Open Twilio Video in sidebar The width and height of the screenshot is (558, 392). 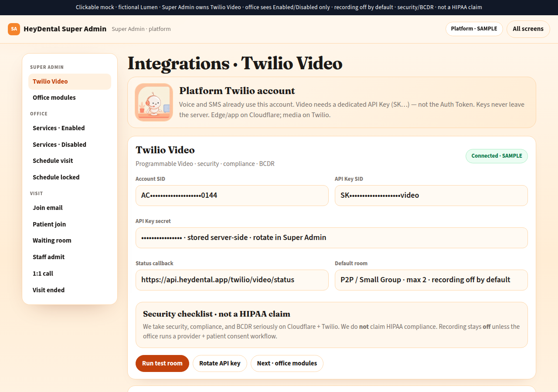[x=70, y=81]
